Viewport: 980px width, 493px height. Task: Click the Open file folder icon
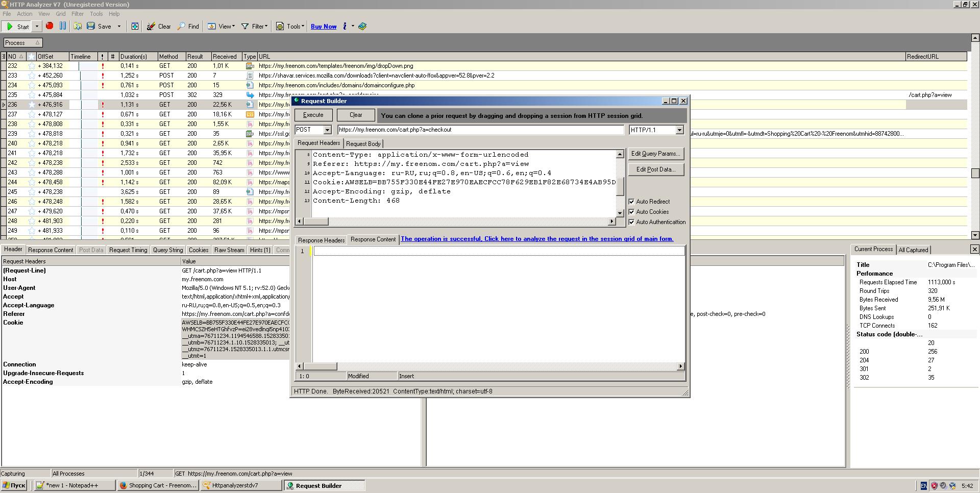(x=78, y=26)
